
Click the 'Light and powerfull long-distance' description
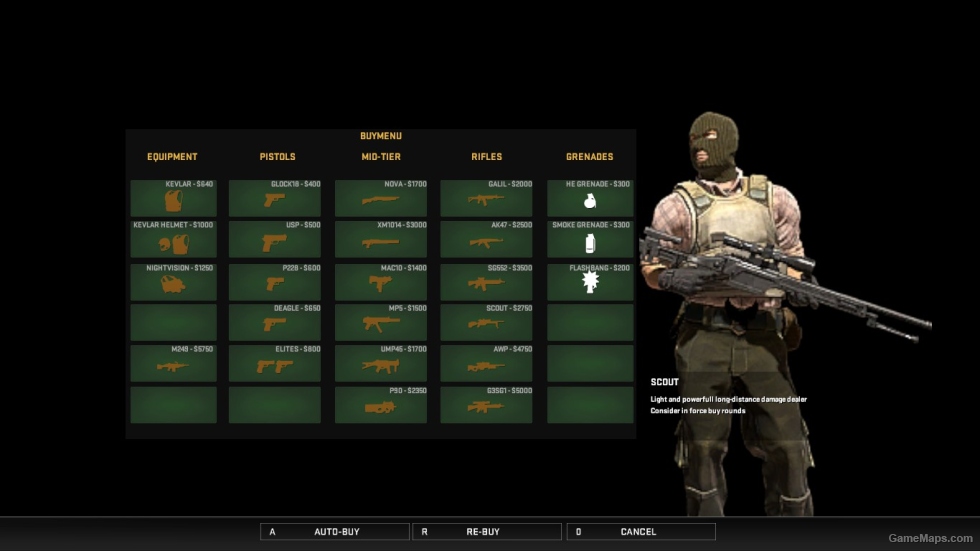(729, 399)
